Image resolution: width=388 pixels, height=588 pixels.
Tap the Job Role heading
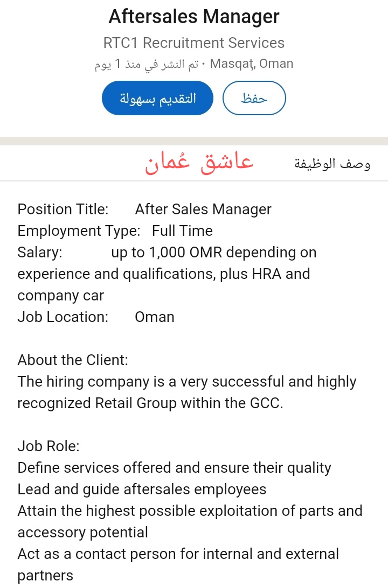pos(48,446)
